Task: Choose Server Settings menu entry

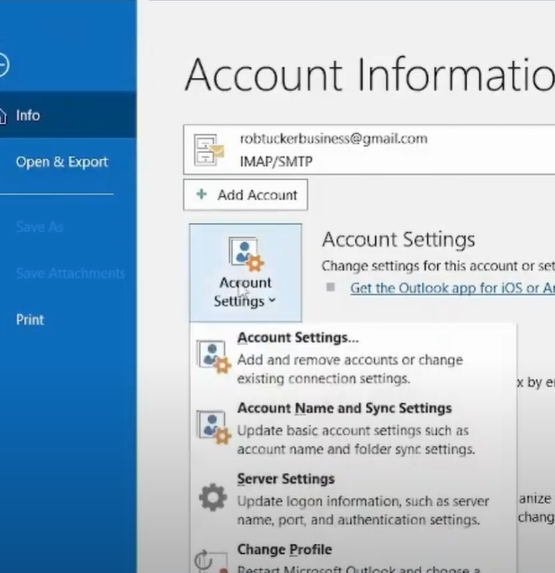Action: (353, 499)
